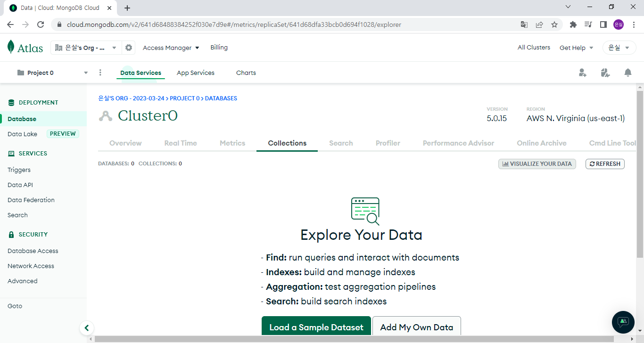
Task: Open the Project 0 selector dropdown
Action: pyautogui.click(x=52, y=73)
